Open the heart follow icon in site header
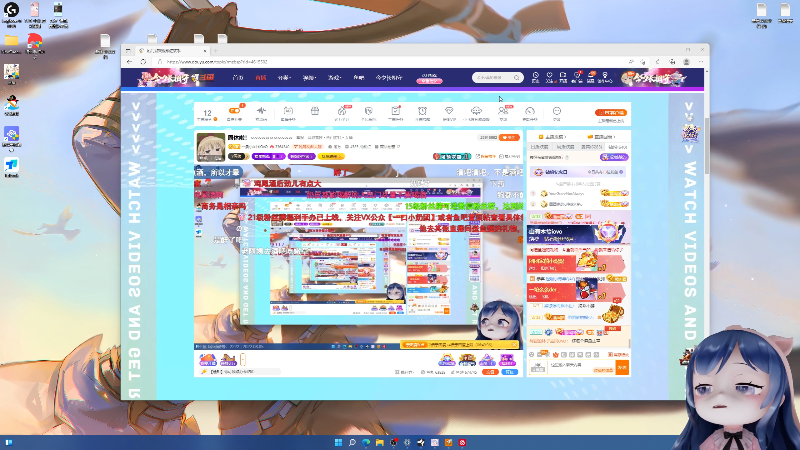800x450 pixels. tap(549, 75)
